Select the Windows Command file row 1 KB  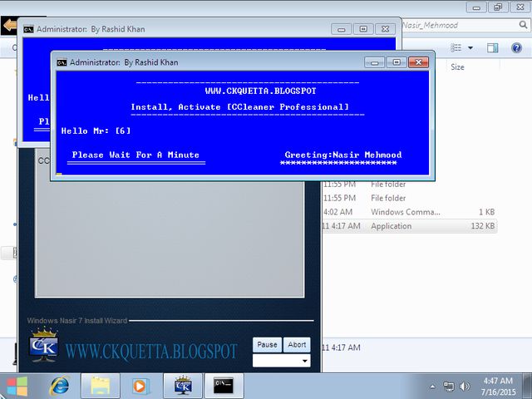pos(409,212)
